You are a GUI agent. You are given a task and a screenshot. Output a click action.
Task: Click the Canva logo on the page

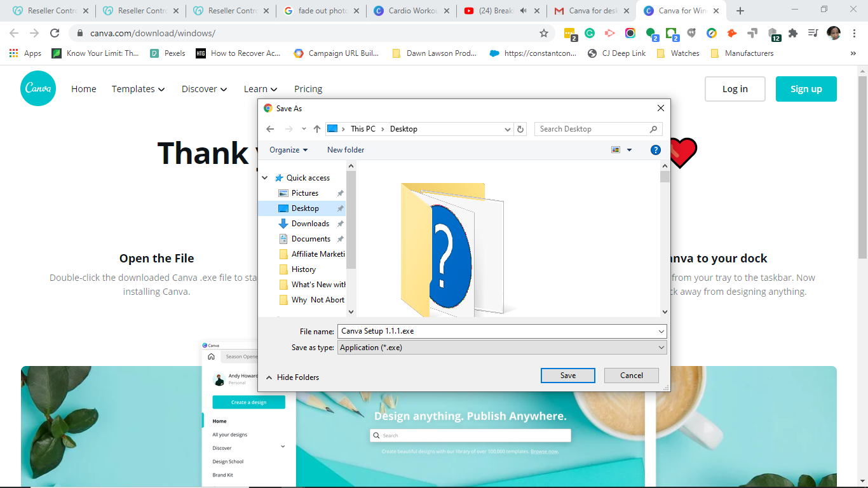[38, 88]
